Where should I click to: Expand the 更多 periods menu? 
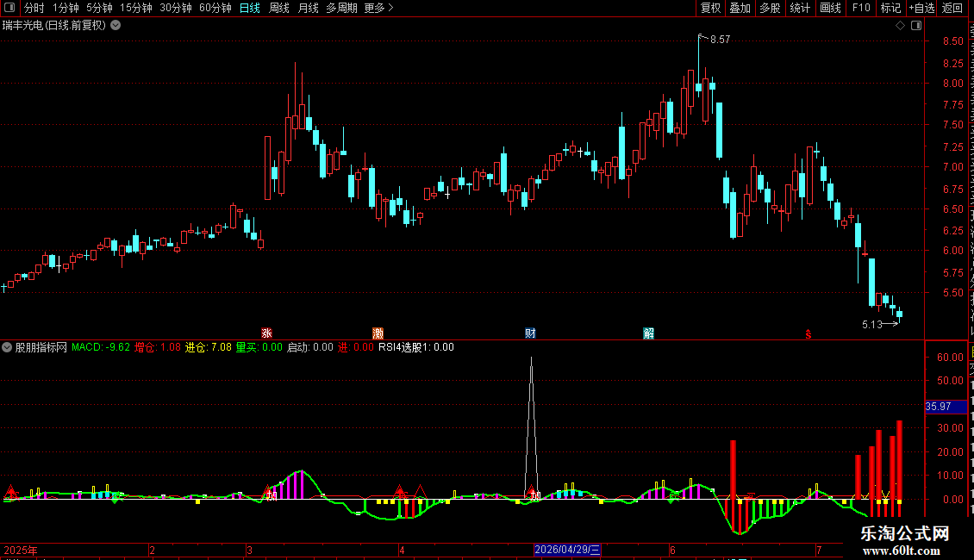[378, 8]
